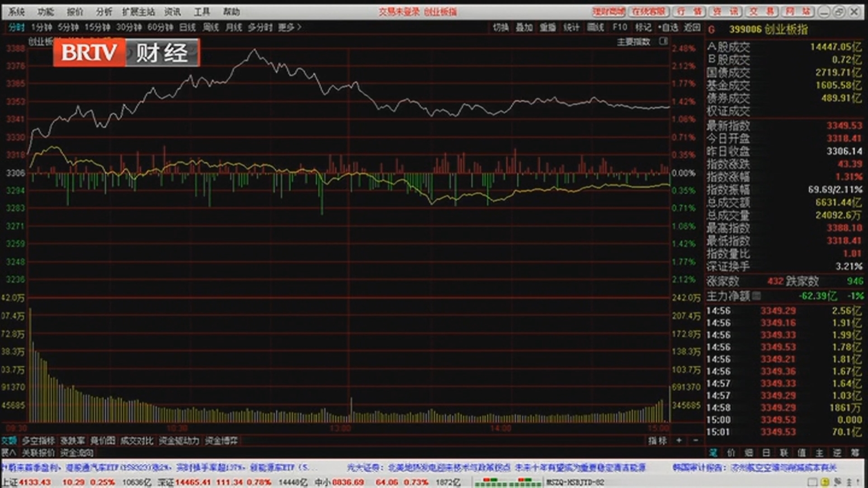
Task: Expand the 更多 period options
Action: (289, 28)
